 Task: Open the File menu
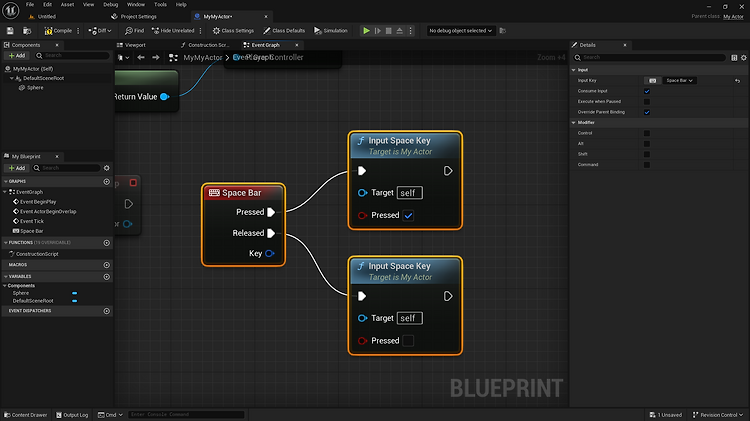30,4
